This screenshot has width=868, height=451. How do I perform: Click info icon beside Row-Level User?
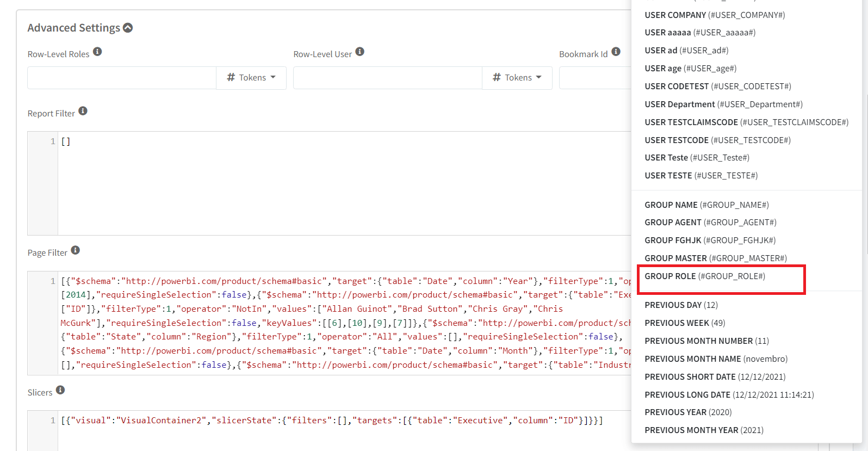coord(360,52)
